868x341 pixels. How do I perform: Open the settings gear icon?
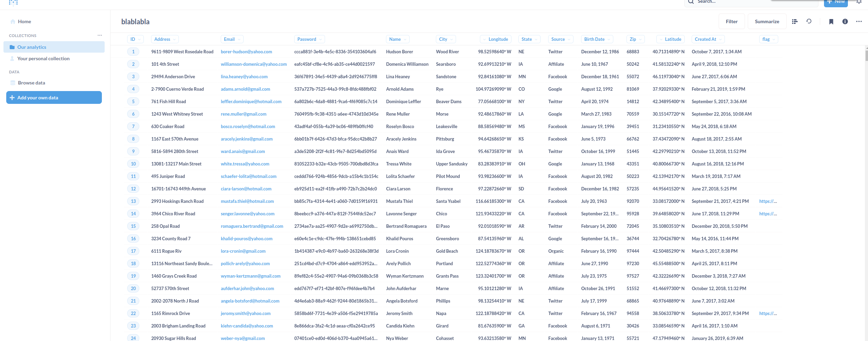click(x=859, y=2)
